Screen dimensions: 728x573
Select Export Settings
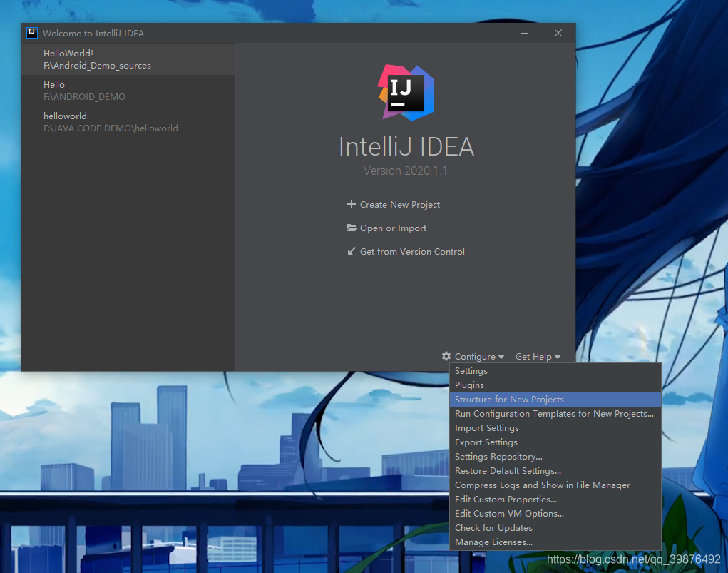pyautogui.click(x=486, y=442)
